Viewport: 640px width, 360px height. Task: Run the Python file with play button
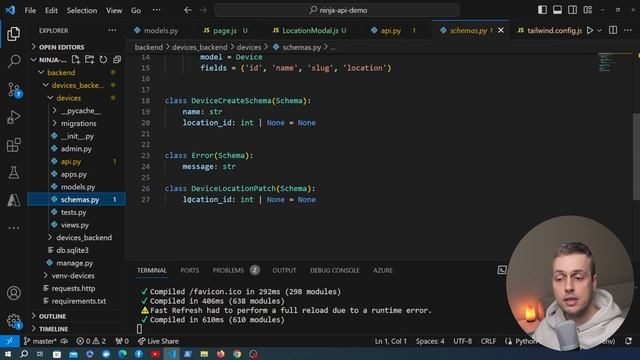coord(590,30)
